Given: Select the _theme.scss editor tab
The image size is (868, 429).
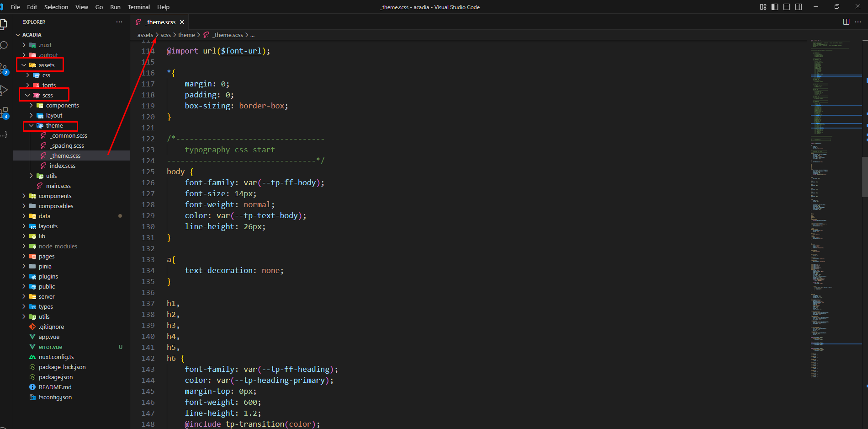Looking at the screenshot, I should point(160,22).
